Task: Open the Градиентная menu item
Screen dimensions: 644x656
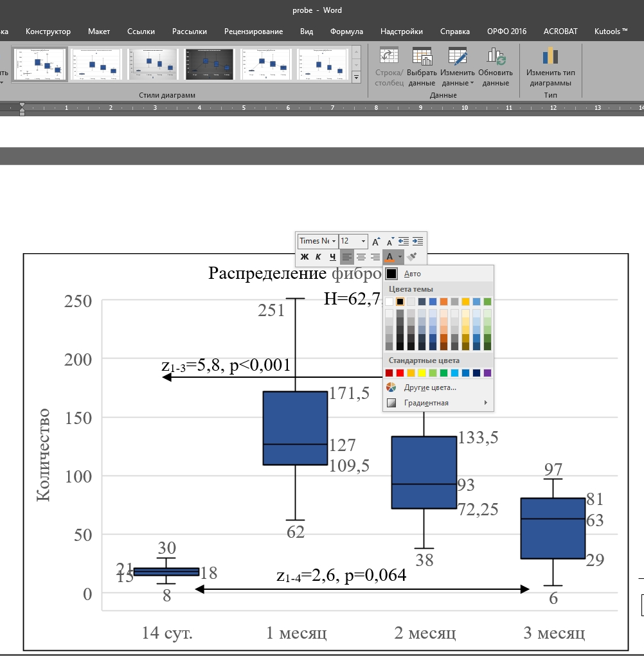Action: pyautogui.click(x=438, y=403)
